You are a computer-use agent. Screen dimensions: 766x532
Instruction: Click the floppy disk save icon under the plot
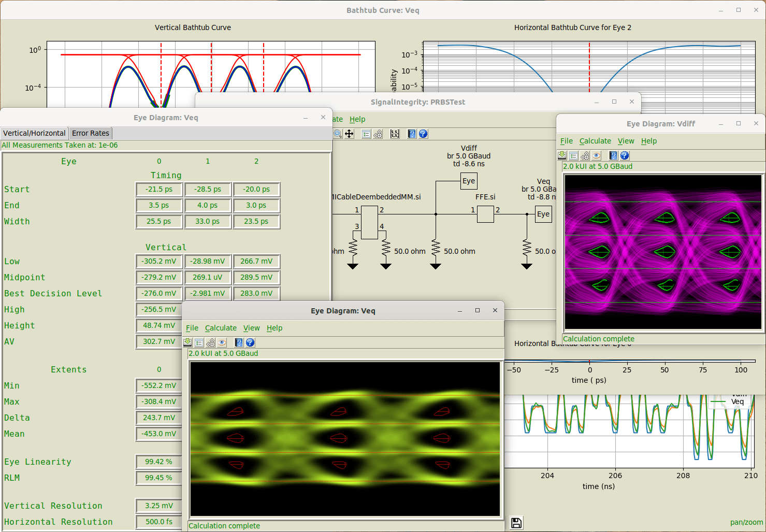(516, 523)
